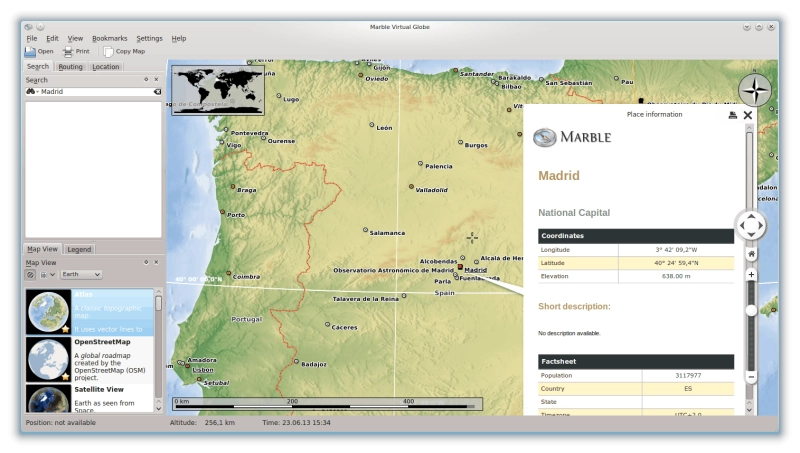
Task: Click the Porto city marker
Action: 222,211
